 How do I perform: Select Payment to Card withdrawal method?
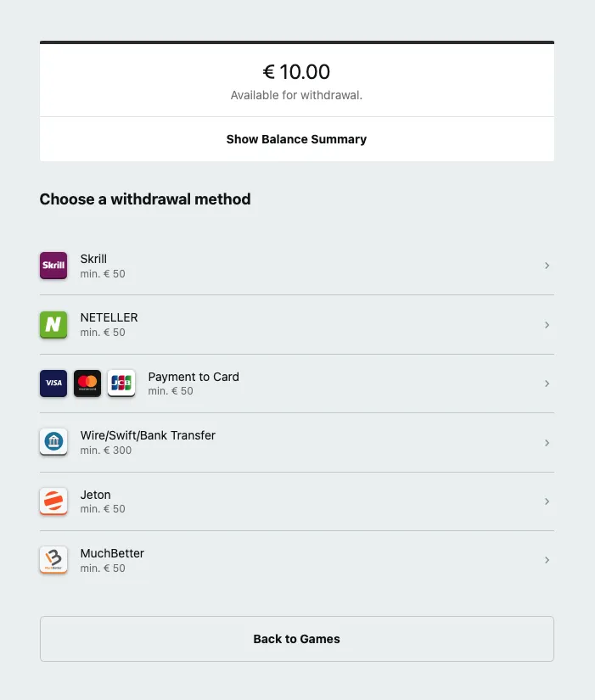pyautogui.click(x=194, y=377)
